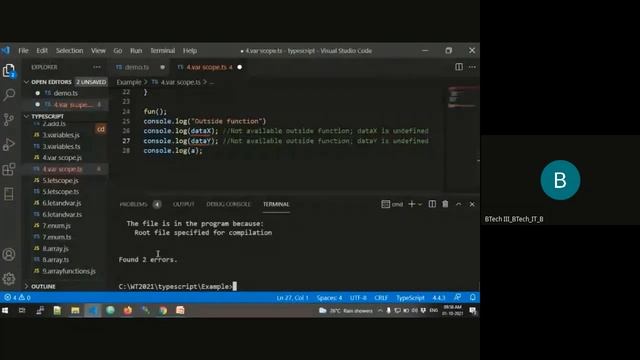Open the Explorer view in activity bar

(9, 71)
